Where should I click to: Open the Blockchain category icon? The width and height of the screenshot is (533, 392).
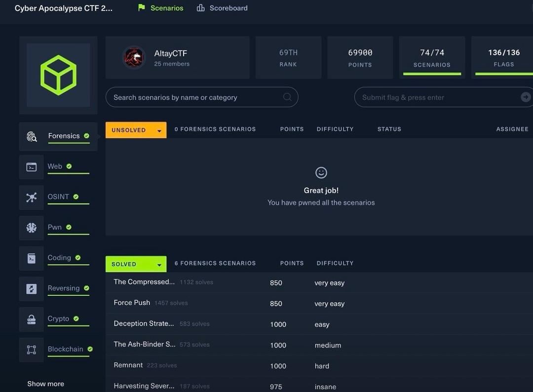pyautogui.click(x=31, y=350)
